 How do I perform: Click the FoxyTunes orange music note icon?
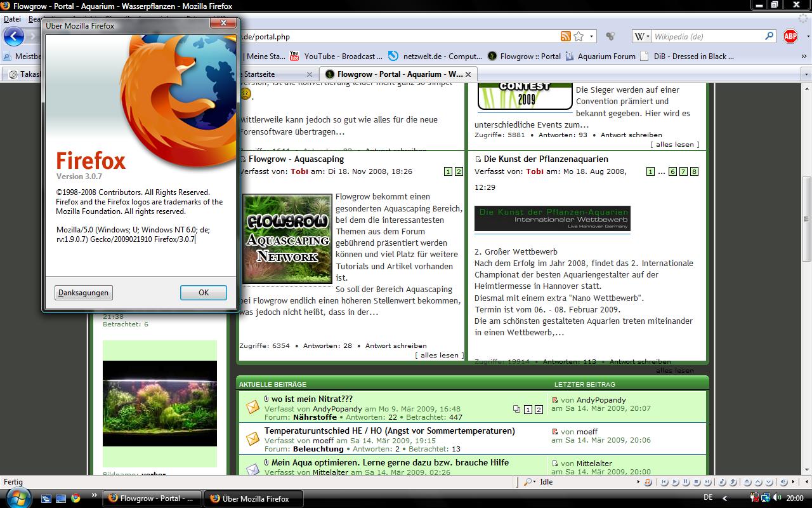pyautogui.click(x=648, y=482)
